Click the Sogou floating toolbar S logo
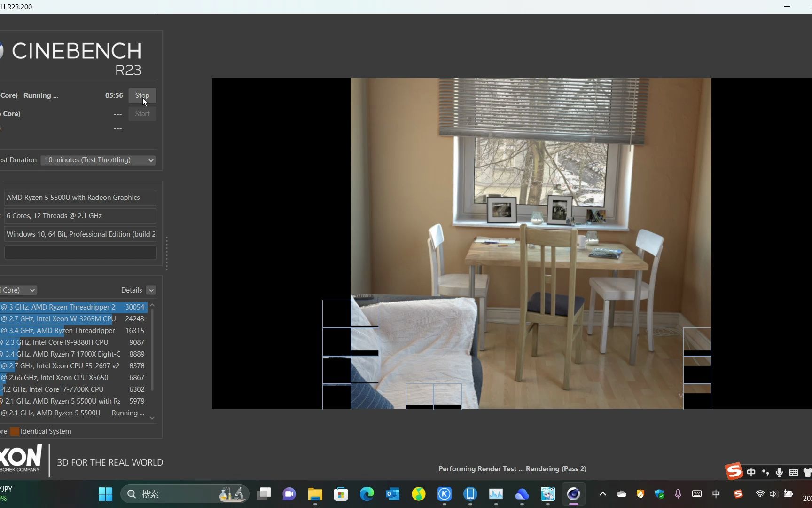The image size is (812, 508). (734, 471)
